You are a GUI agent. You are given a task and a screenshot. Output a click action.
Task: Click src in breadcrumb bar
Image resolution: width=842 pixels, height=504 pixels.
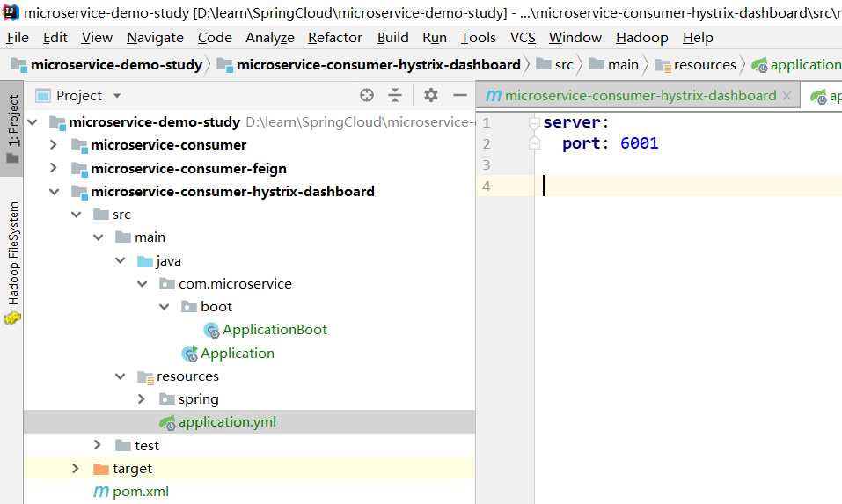564,65
